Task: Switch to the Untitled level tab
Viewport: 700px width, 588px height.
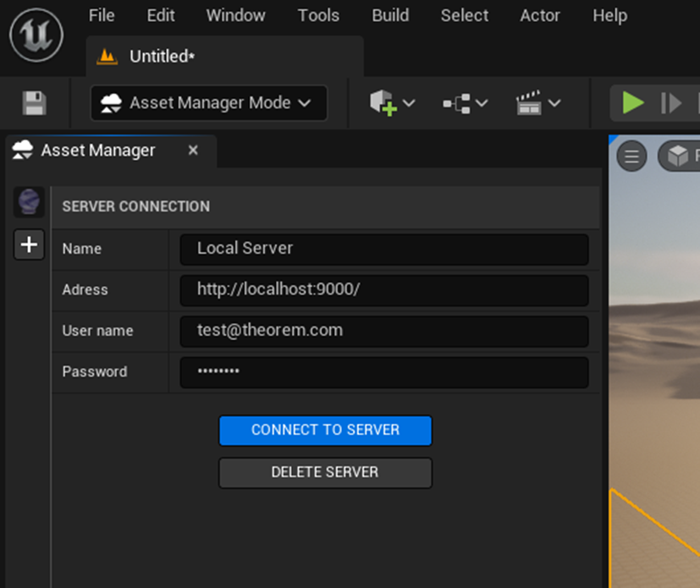Action: click(161, 57)
